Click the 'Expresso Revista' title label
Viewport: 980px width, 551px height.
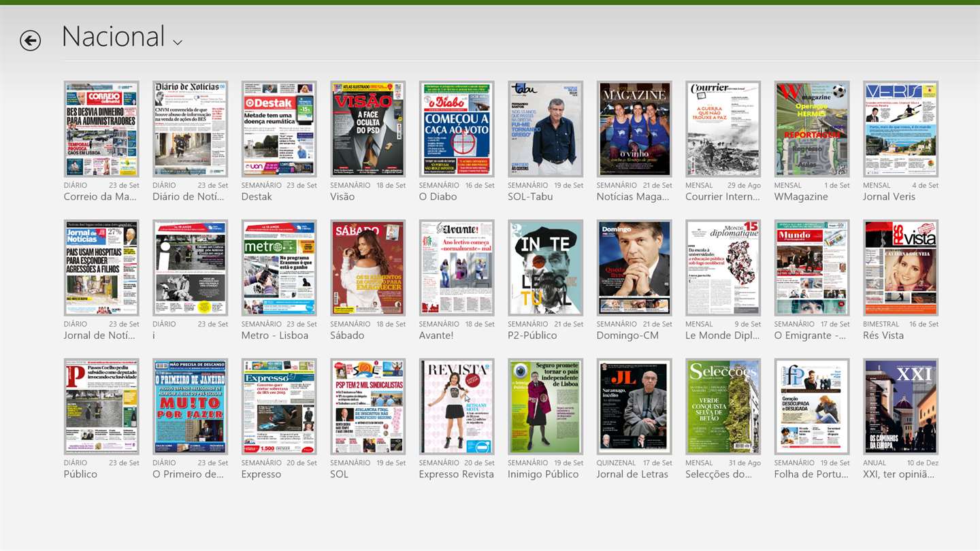point(457,474)
